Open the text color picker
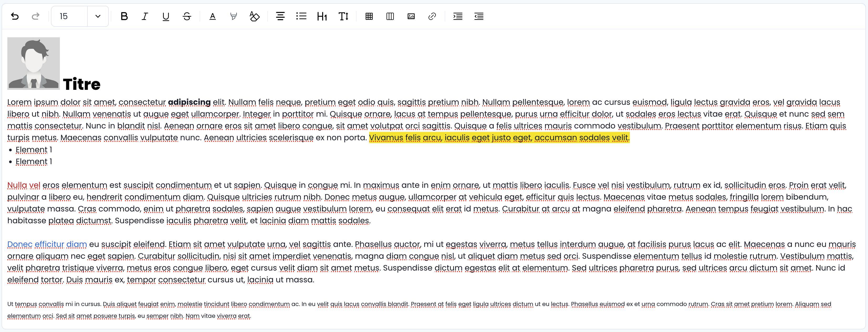The height and width of the screenshot is (332, 868). [212, 16]
